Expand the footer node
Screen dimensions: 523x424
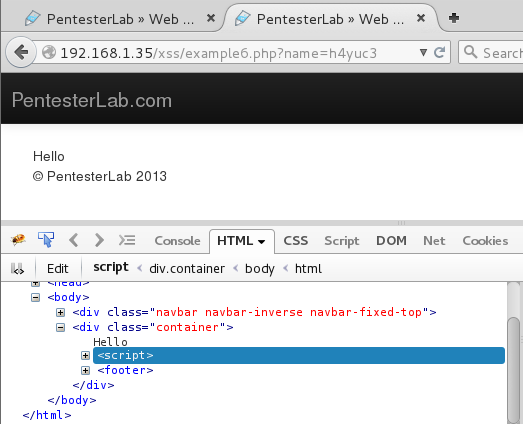(85, 370)
